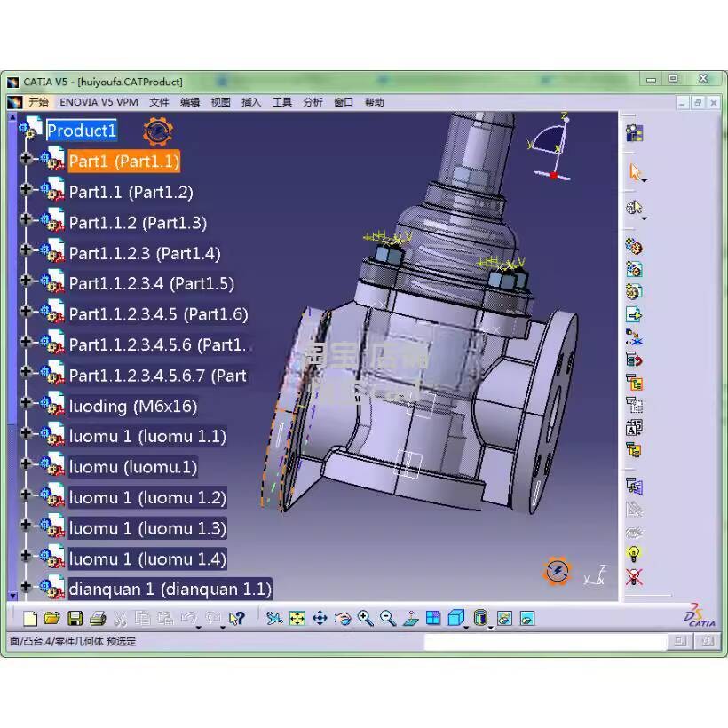This screenshot has width=728, height=728.
Task: Insert a New Component
Action: pyautogui.click(x=634, y=247)
